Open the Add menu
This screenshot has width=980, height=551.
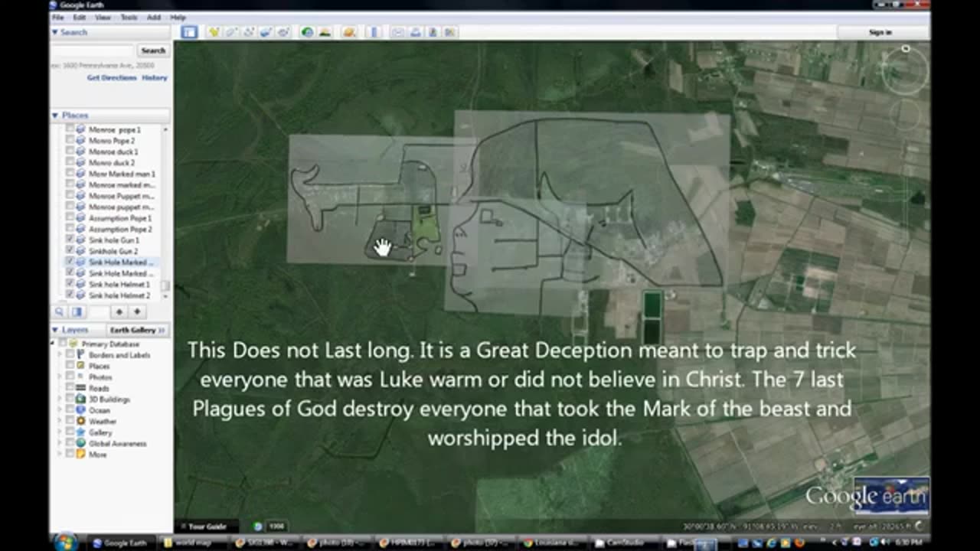(154, 17)
